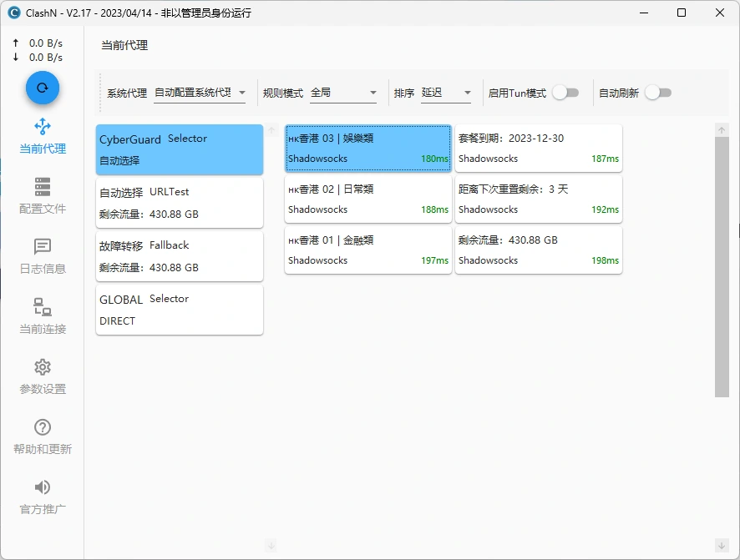Click the blue circular refresh button
Screen dimensions: 740x560
pos(43,88)
